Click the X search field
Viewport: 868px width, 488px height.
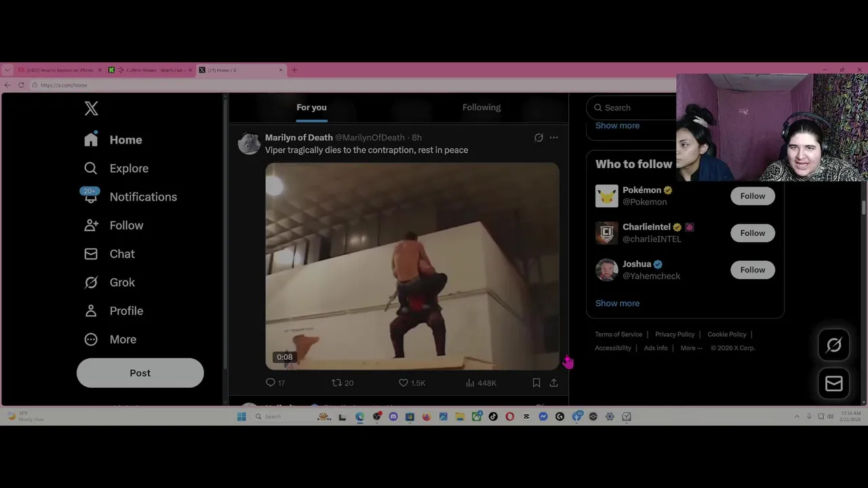coord(632,108)
